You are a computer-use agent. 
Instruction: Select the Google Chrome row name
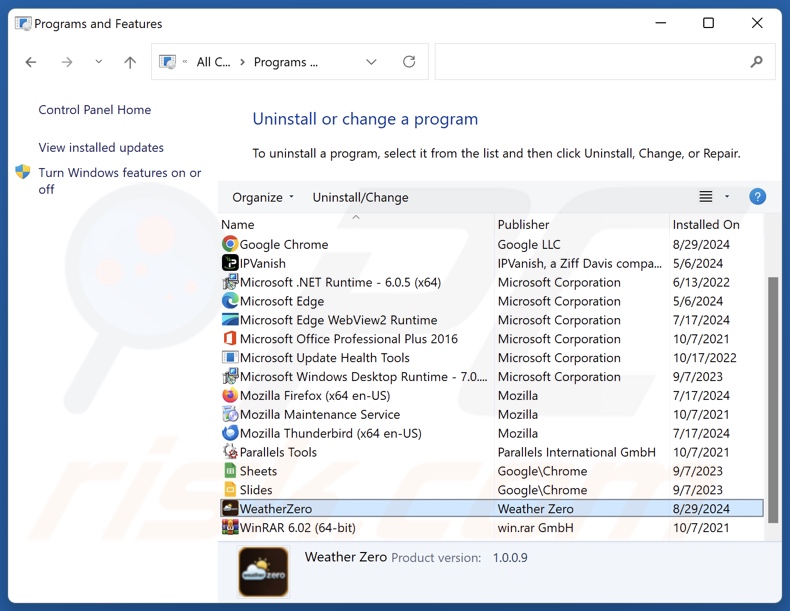[x=284, y=244]
